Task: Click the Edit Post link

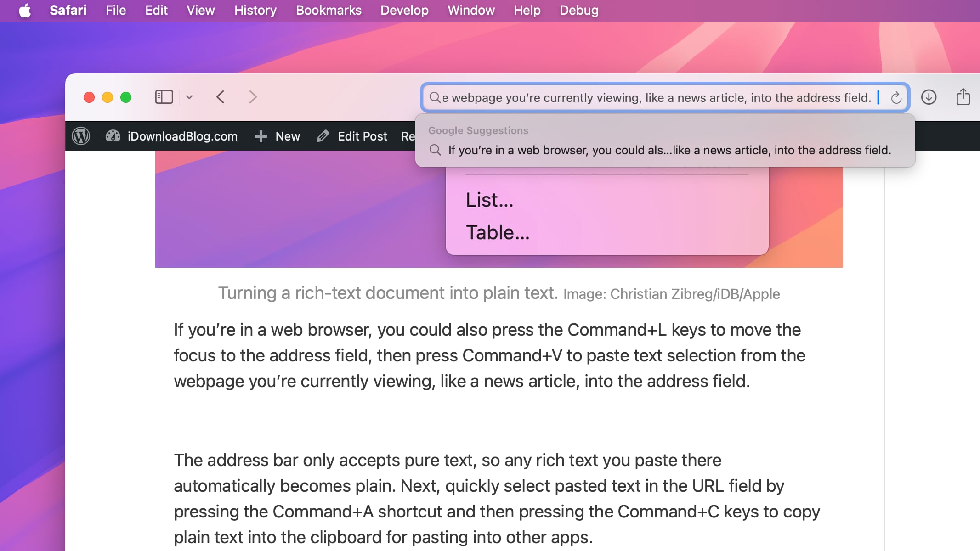Action: point(363,136)
